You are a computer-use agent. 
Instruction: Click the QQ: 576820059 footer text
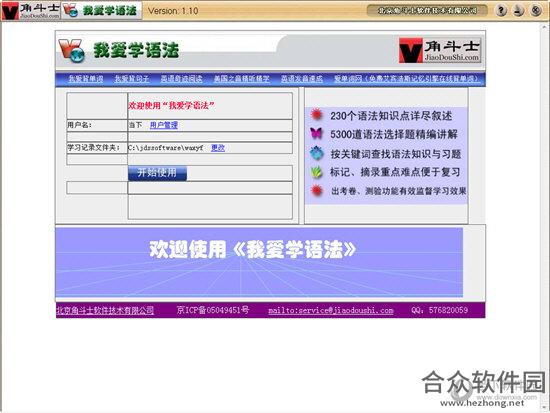[x=440, y=310]
